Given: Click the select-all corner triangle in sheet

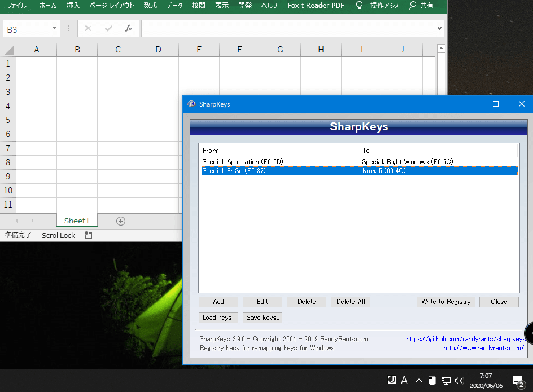Looking at the screenshot, I should pos(8,50).
